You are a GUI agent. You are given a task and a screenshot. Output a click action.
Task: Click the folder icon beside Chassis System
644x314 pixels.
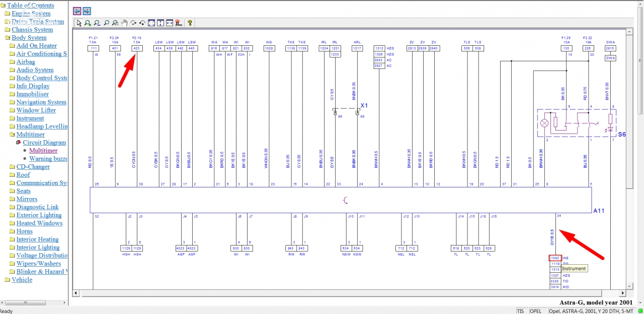[8, 30]
